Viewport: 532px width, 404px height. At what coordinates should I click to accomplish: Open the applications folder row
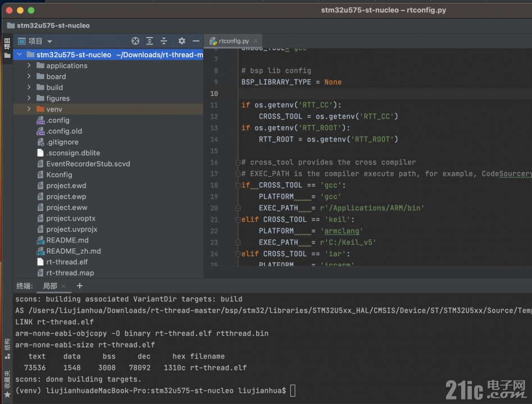(x=108, y=66)
